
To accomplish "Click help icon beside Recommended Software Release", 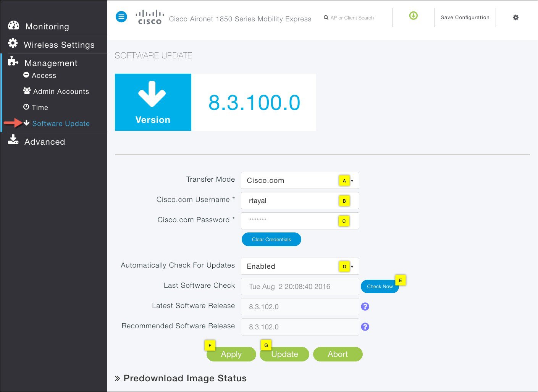I will [365, 327].
